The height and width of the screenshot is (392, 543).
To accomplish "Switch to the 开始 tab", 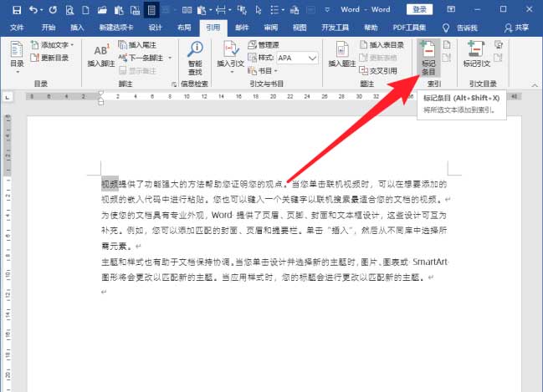I will point(49,28).
